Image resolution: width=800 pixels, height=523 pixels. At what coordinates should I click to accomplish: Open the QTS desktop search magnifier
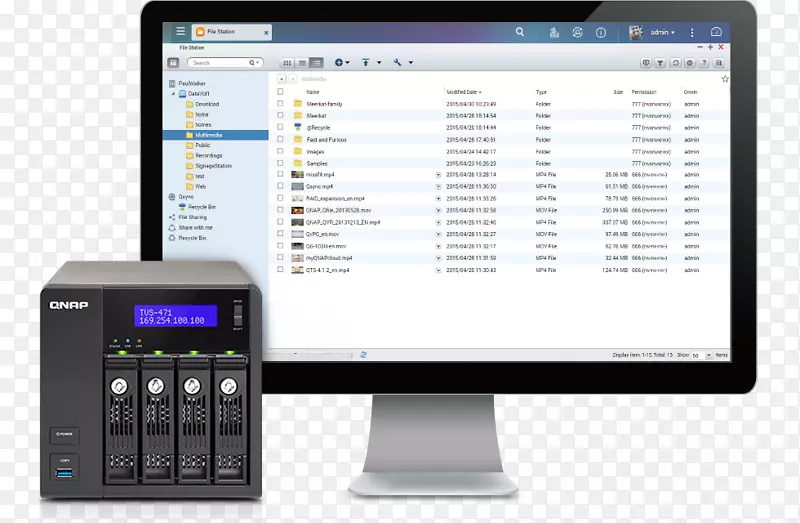(520, 32)
